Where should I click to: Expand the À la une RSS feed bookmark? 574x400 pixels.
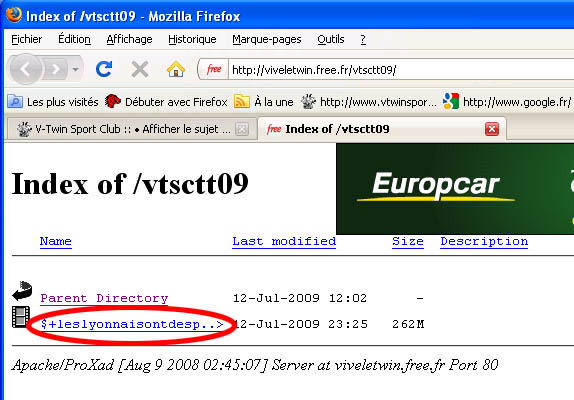pos(264,102)
